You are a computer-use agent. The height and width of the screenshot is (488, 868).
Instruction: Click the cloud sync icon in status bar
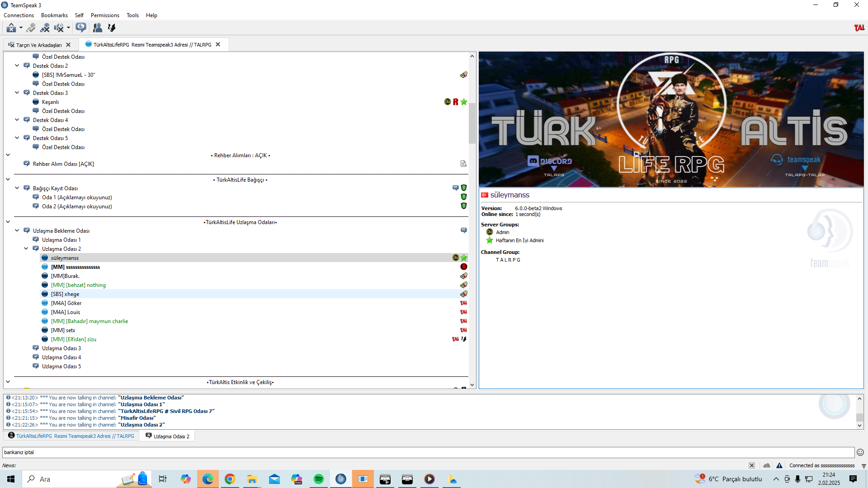tap(767, 465)
